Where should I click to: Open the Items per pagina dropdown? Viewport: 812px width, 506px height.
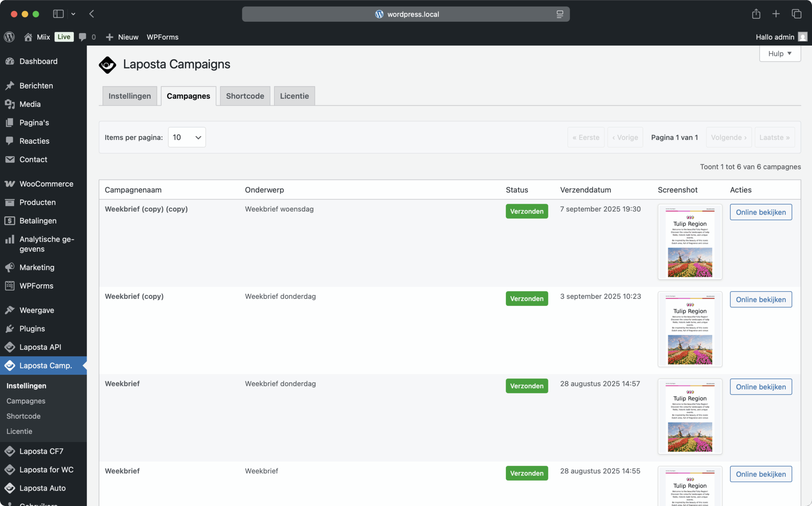tap(187, 137)
